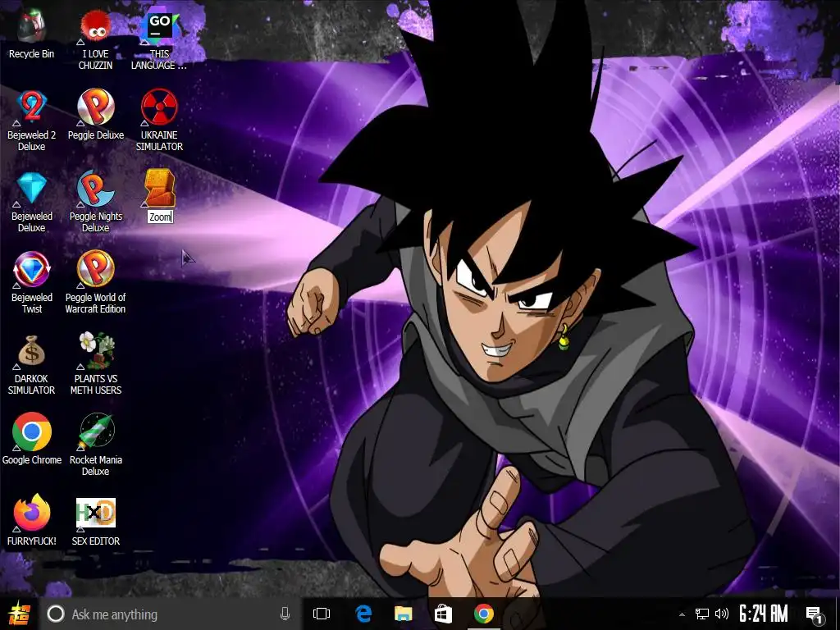
Task: Open the Action Center notifications icon
Action: point(815,614)
